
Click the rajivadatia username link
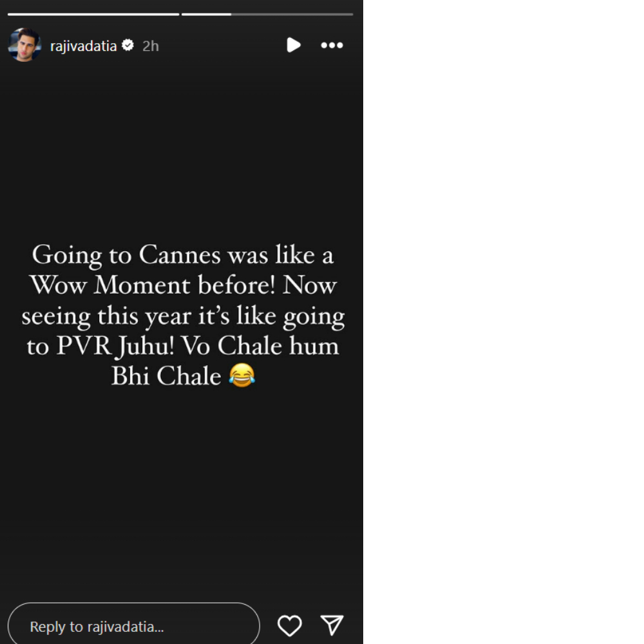pos(83,46)
